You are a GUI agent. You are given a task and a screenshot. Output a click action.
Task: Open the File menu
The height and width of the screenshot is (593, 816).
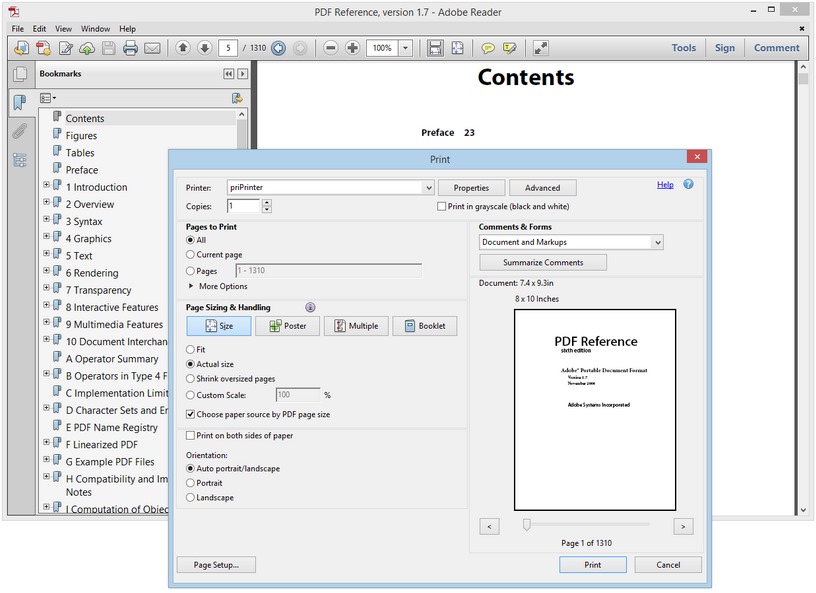(18, 29)
